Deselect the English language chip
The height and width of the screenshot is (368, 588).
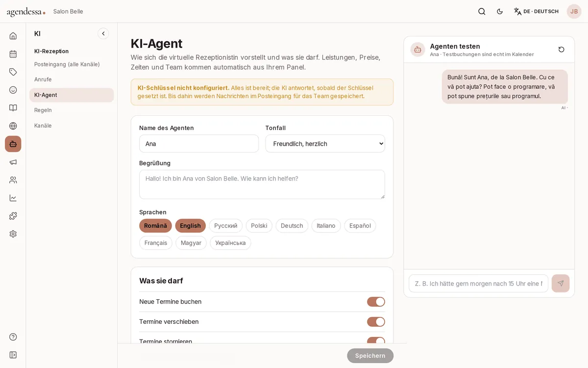[190, 226]
